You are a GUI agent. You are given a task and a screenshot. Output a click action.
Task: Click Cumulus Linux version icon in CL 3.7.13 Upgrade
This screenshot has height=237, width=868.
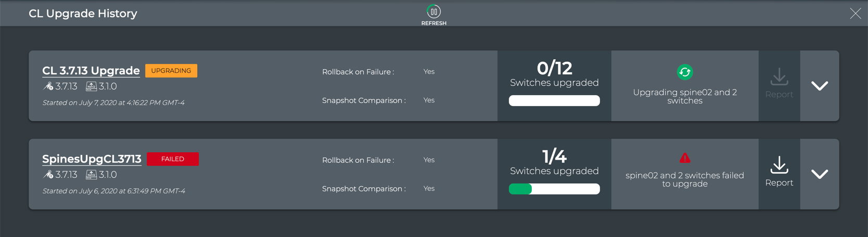click(x=48, y=86)
